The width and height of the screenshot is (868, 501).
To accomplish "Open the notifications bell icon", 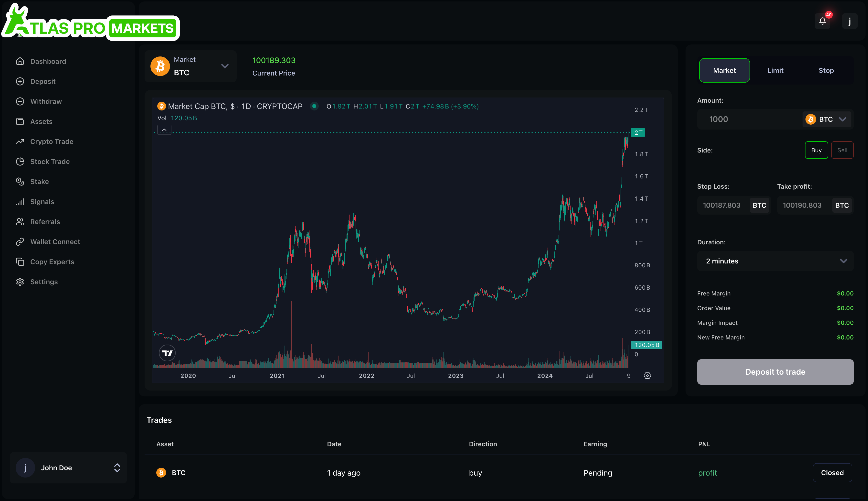I will [822, 21].
